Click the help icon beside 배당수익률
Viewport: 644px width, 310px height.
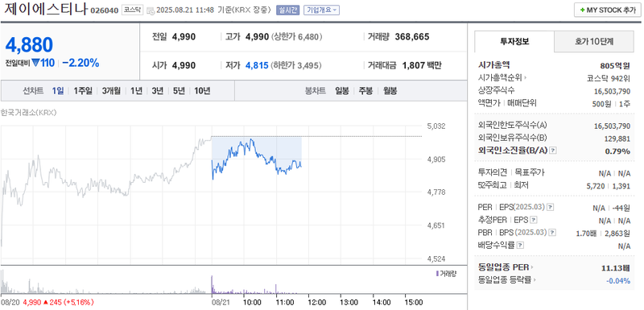(x=520, y=246)
